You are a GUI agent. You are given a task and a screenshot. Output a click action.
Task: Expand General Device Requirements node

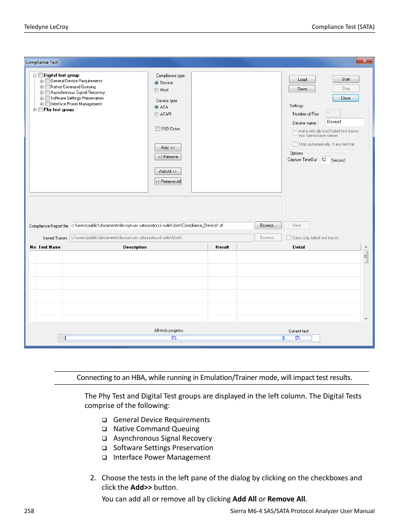click(42, 81)
